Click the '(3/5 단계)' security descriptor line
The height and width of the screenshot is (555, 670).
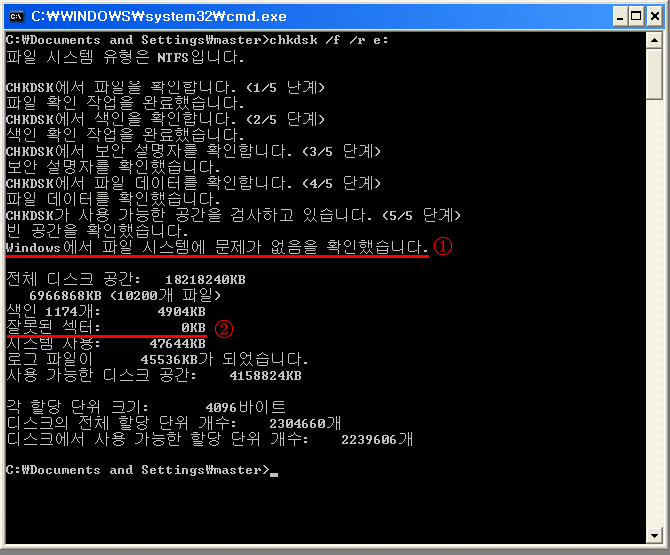pos(193,151)
